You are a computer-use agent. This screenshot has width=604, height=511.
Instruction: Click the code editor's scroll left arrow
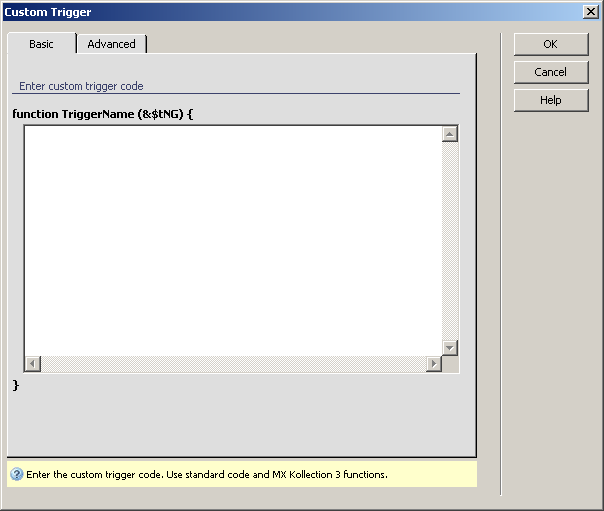coord(32,364)
